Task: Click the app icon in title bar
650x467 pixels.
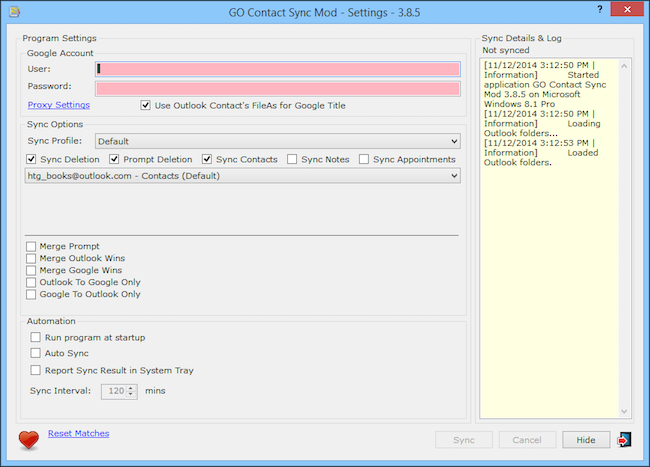Action: [x=15, y=12]
